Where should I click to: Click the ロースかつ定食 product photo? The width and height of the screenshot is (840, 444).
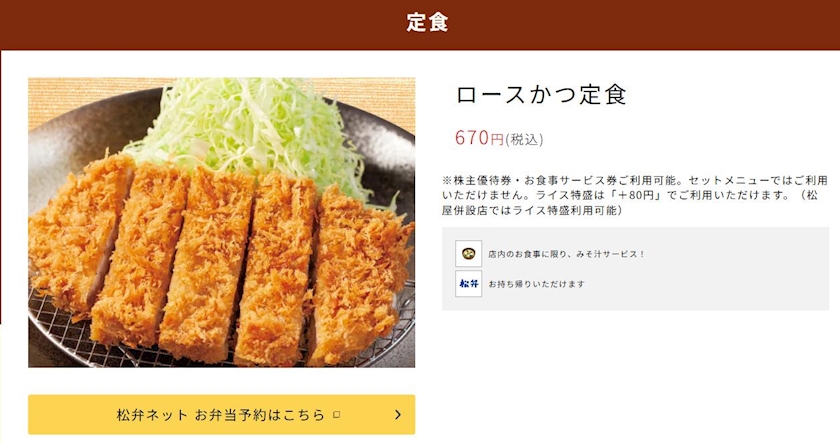(221, 223)
